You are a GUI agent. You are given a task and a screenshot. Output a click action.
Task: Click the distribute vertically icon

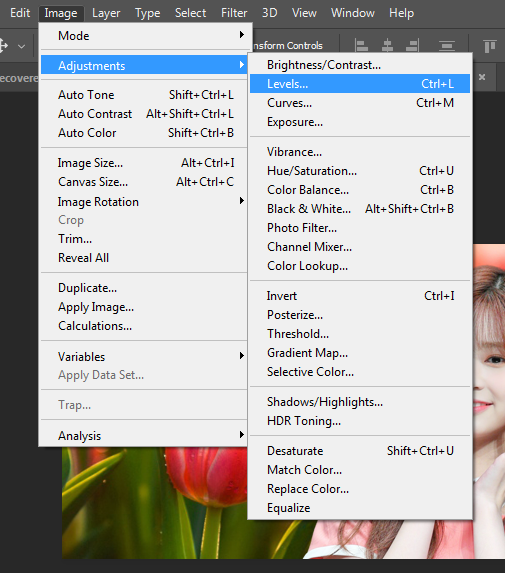[447, 46]
